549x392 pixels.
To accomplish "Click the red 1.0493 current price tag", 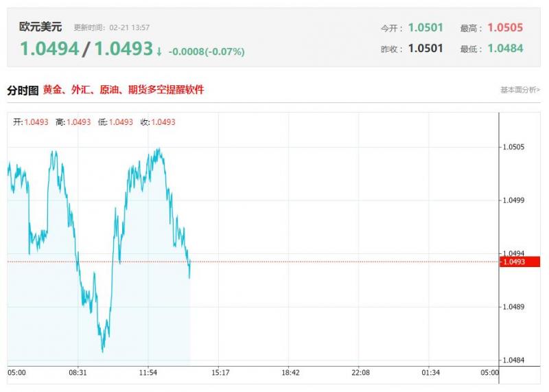I will 519,262.
